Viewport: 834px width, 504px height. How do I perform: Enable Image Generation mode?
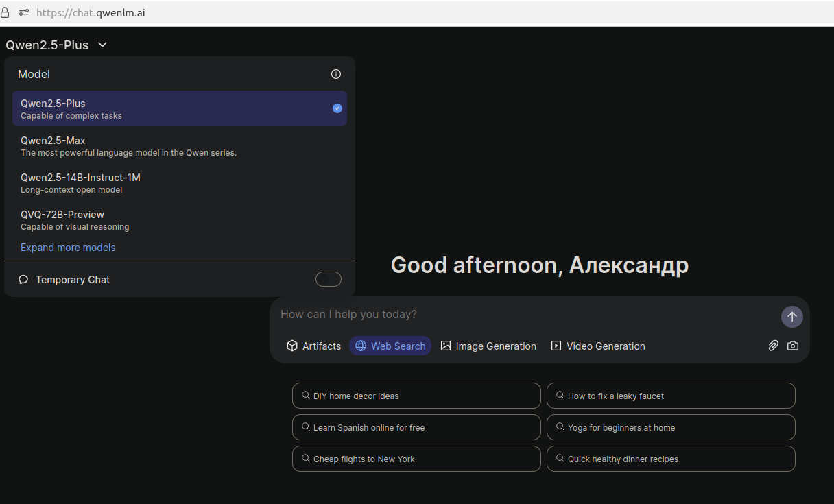(x=488, y=346)
